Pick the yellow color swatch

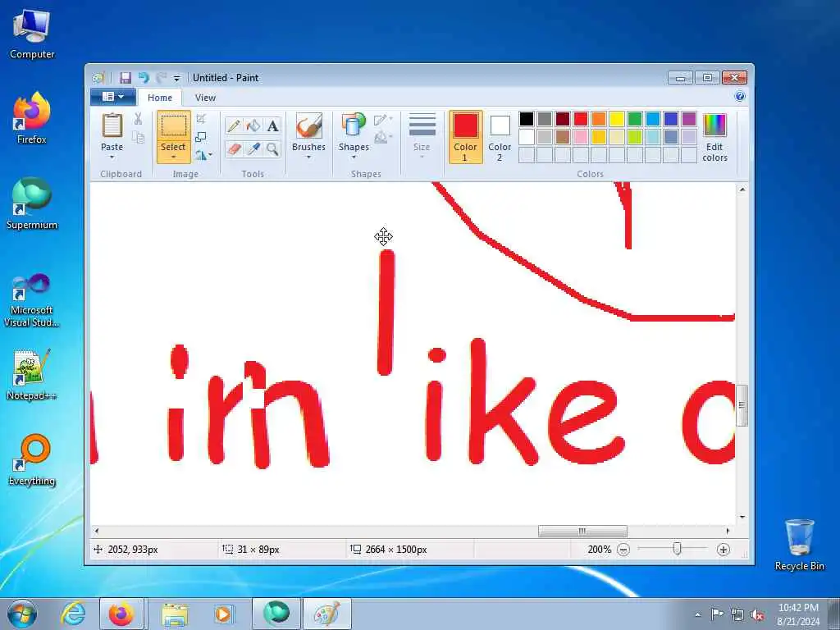pyautogui.click(x=617, y=118)
